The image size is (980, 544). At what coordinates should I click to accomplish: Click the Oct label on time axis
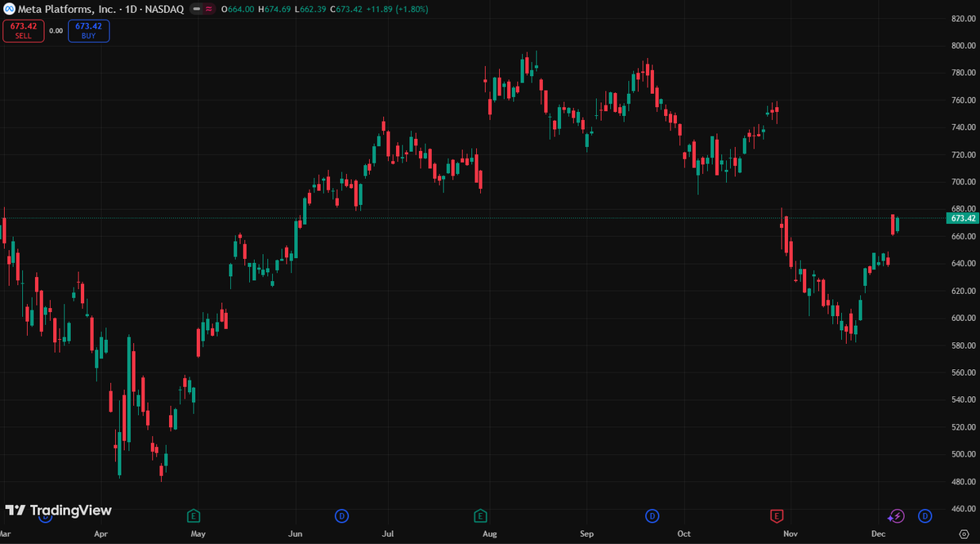[684, 533]
